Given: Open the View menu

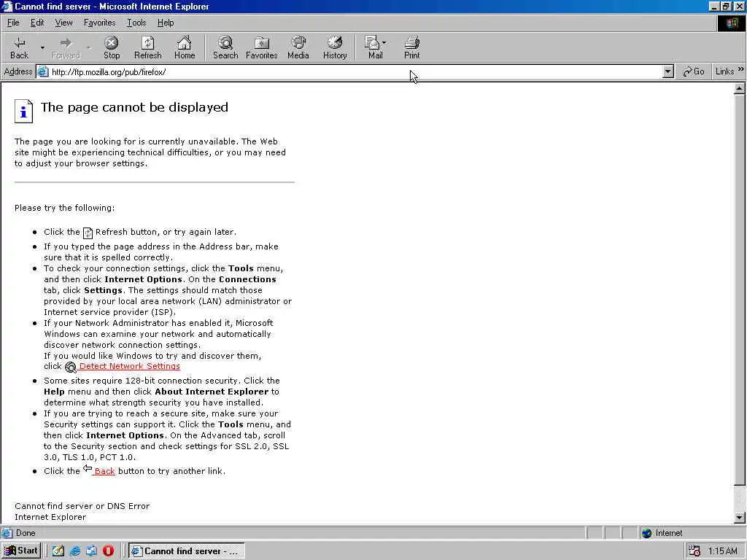Looking at the screenshot, I should 63,23.
